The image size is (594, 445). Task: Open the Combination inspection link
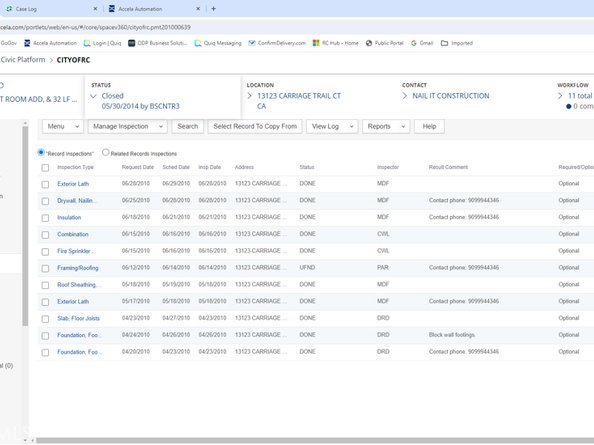(x=73, y=234)
